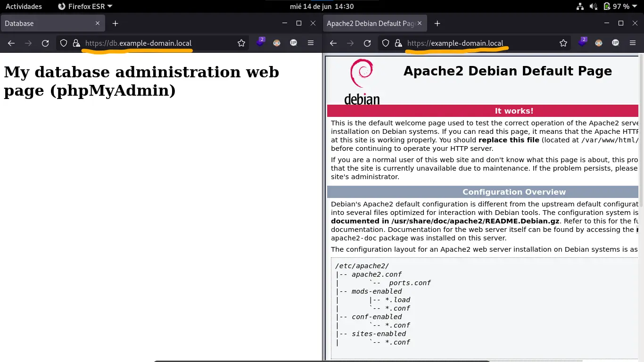
Task: Open the clock and calendar panel
Action: [322, 7]
